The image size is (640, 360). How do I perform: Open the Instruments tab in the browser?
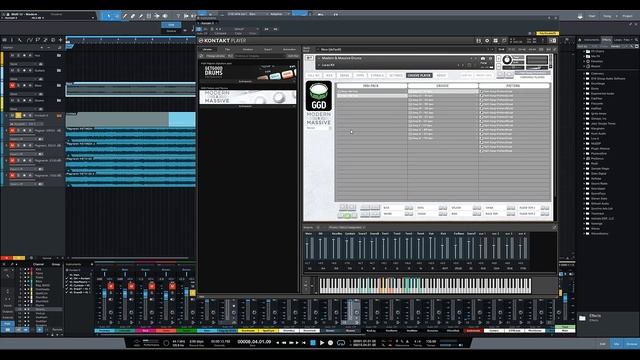coord(591,40)
